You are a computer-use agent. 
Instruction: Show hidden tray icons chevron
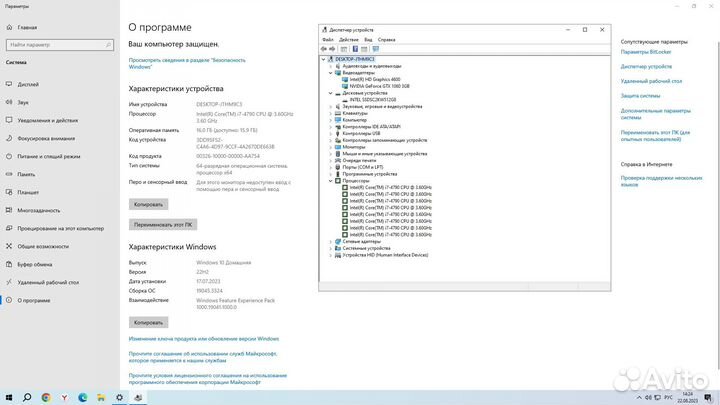639,398
